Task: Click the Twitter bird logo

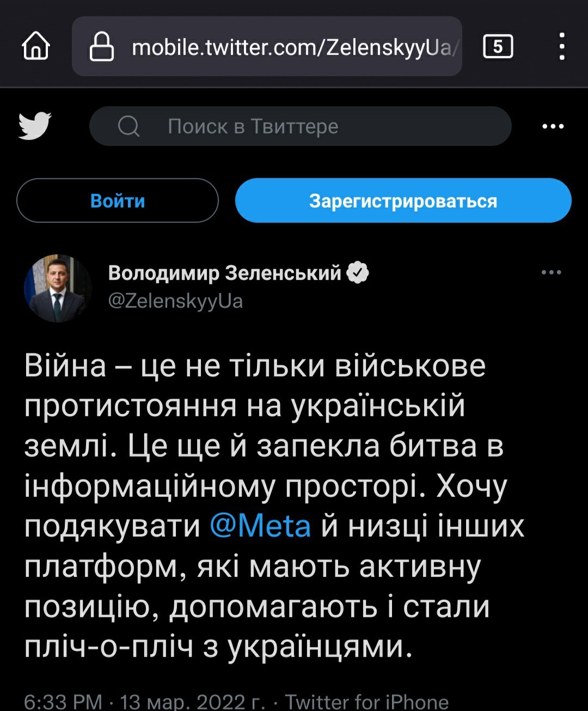Action: 35,126
